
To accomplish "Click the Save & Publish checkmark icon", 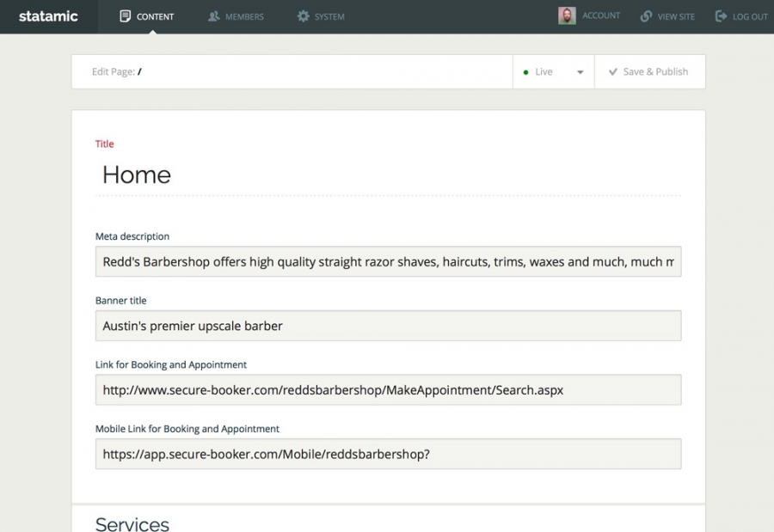I will coord(613,72).
